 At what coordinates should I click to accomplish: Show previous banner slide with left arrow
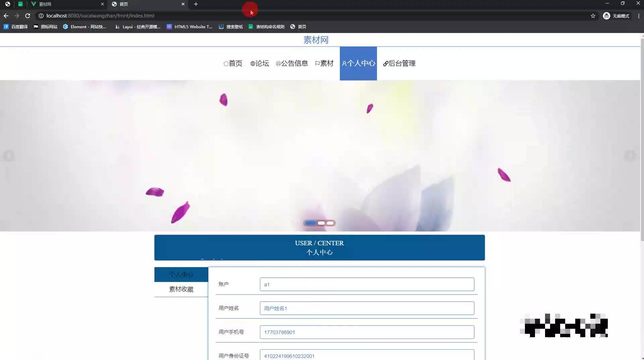pos(9,155)
